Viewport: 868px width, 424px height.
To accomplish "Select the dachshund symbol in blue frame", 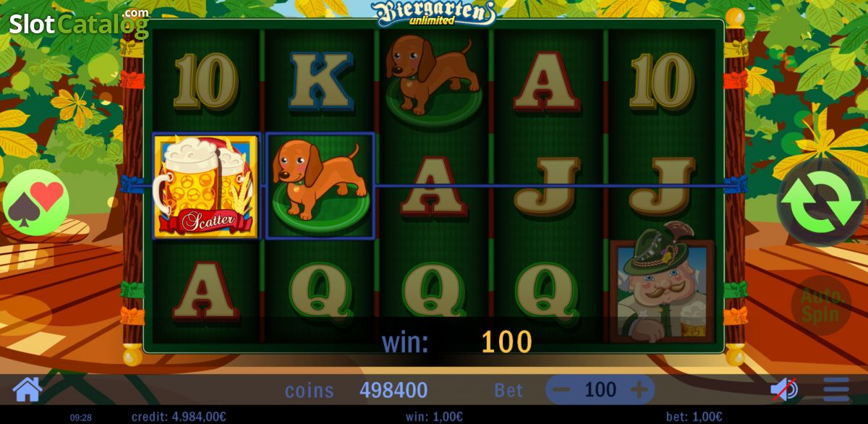I will [320, 185].
